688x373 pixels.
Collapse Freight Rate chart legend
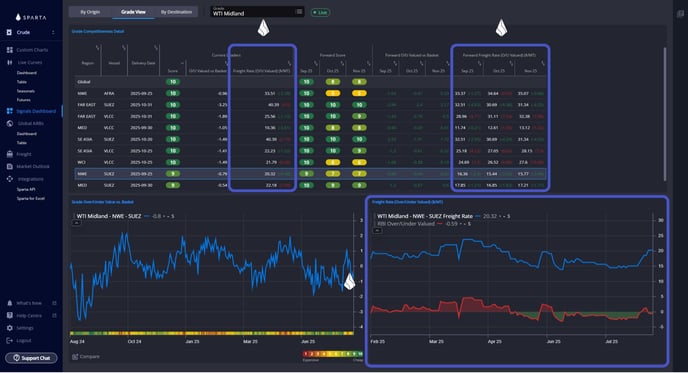pos(376,230)
